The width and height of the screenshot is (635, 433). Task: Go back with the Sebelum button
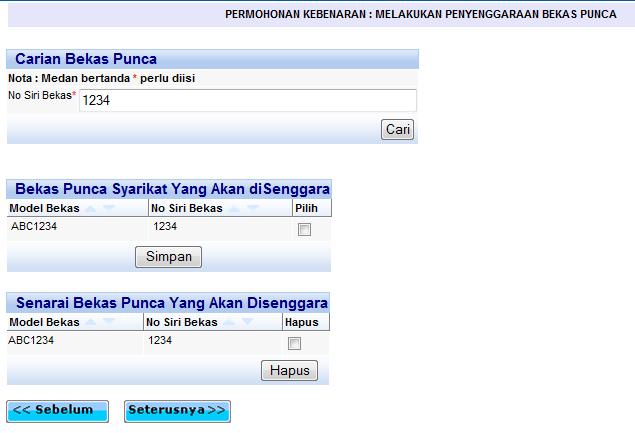coord(58,410)
